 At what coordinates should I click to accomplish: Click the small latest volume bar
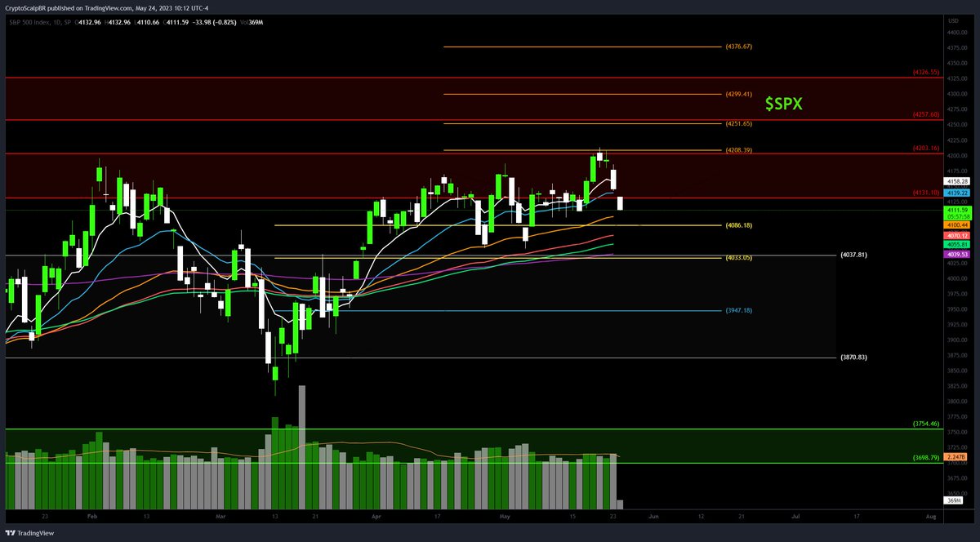621,505
